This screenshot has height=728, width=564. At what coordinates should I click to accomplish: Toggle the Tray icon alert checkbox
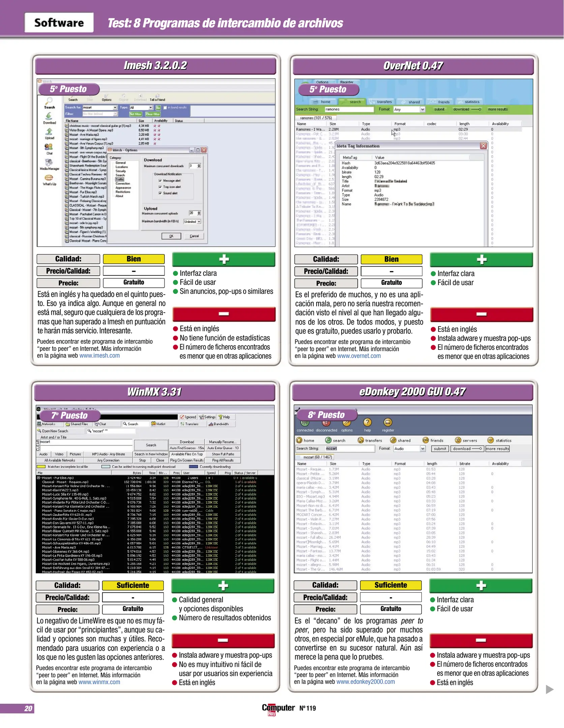click(x=160, y=187)
